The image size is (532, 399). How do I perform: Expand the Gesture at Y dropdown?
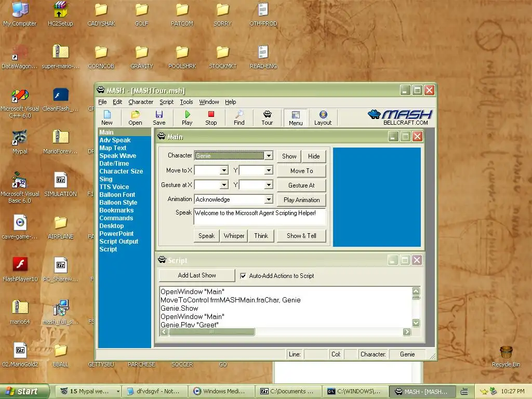tap(269, 185)
